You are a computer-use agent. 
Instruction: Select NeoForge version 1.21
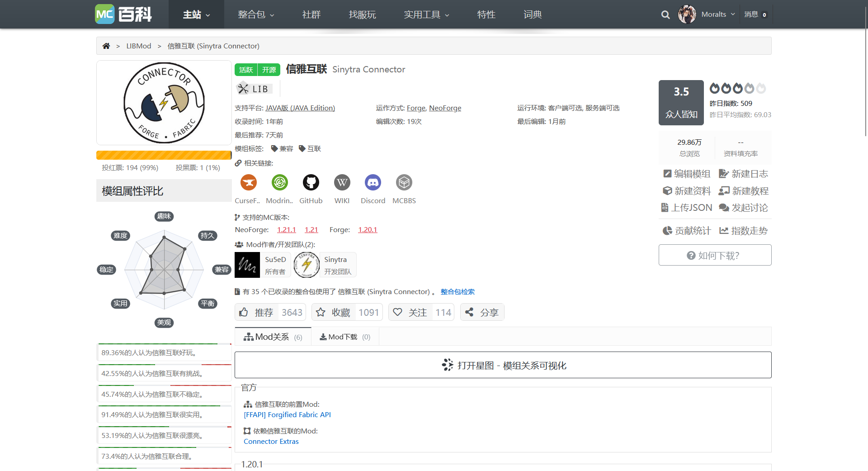[x=311, y=229]
